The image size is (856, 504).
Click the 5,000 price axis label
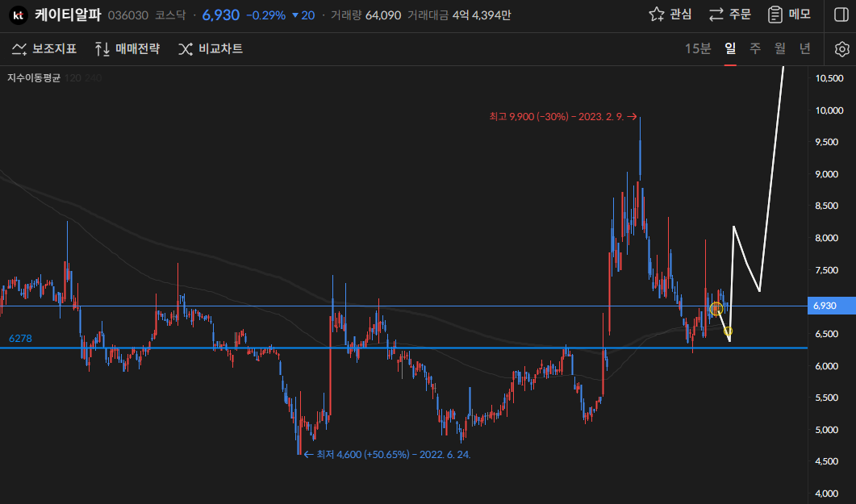tap(826, 430)
